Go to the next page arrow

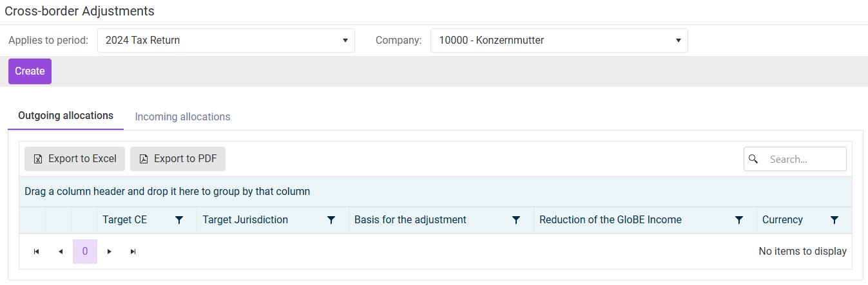click(110, 252)
